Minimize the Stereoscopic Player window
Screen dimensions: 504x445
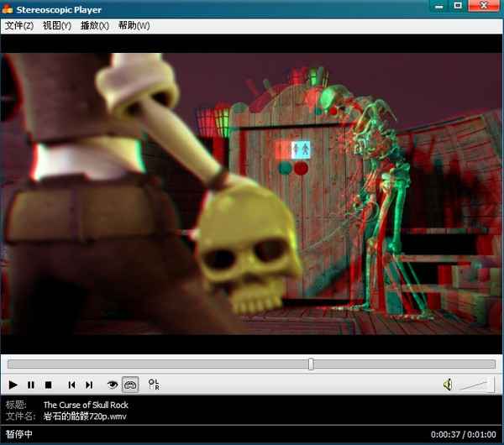coord(439,6)
